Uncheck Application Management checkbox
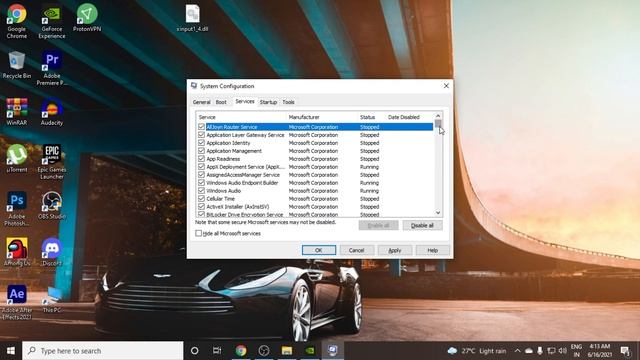The width and height of the screenshot is (640, 360). click(x=201, y=151)
